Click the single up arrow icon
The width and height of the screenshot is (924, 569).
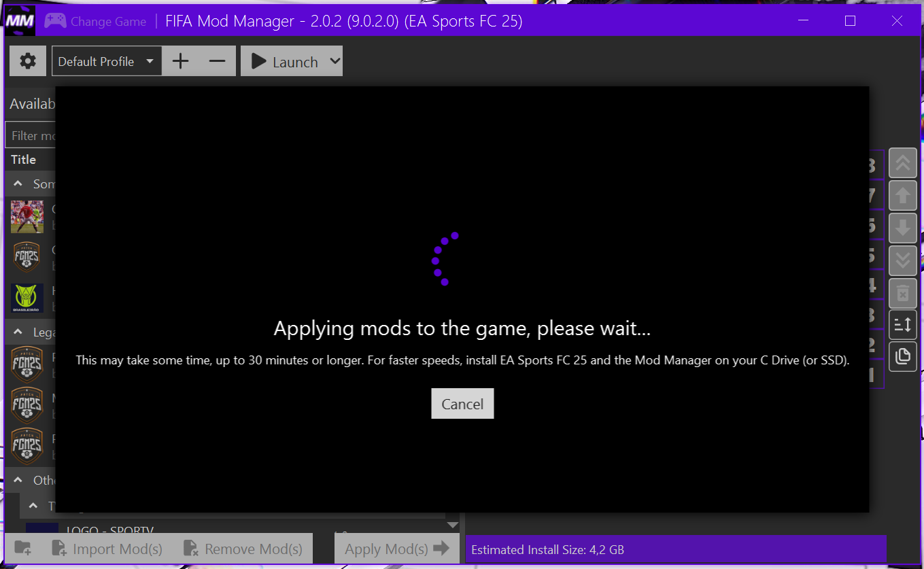click(902, 196)
